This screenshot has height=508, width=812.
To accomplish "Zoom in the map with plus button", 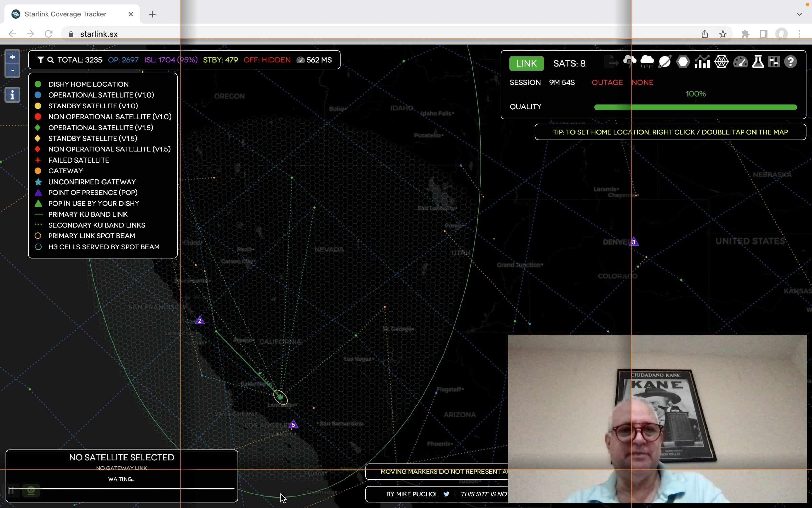I will coord(12,57).
